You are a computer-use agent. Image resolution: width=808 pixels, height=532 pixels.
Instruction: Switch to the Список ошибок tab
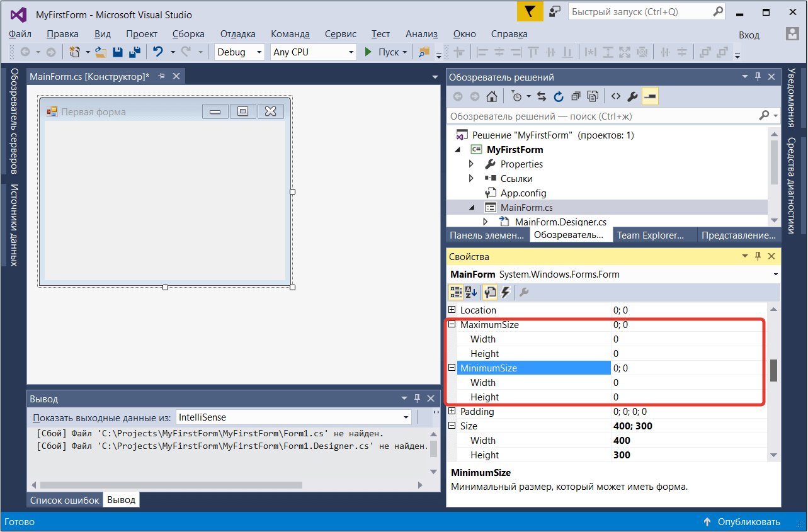pyautogui.click(x=65, y=501)
